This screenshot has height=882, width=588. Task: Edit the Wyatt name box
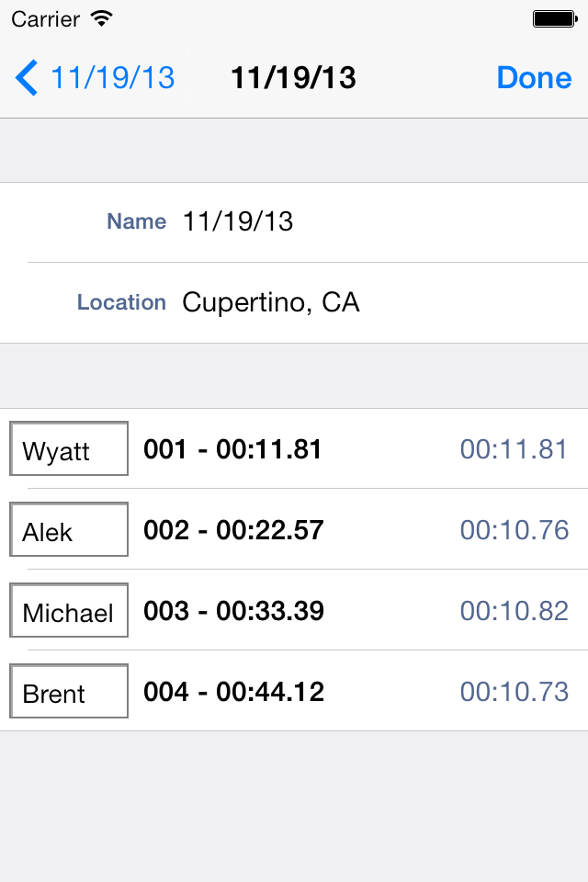pos(69,448)
